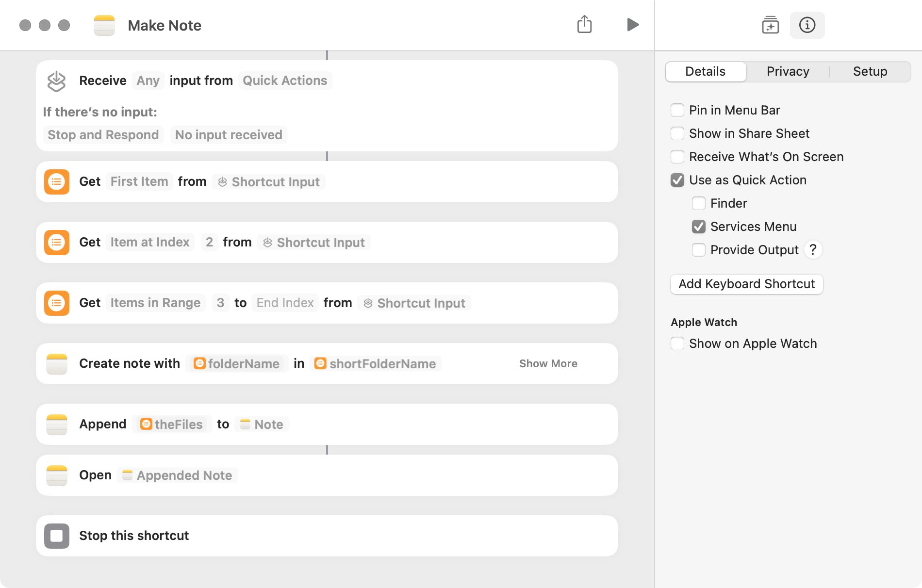This screenshot has height=588, width=922.
Task: Click the Notes icon of Open action
Action: pyautogui.click(x=57, y=475)
